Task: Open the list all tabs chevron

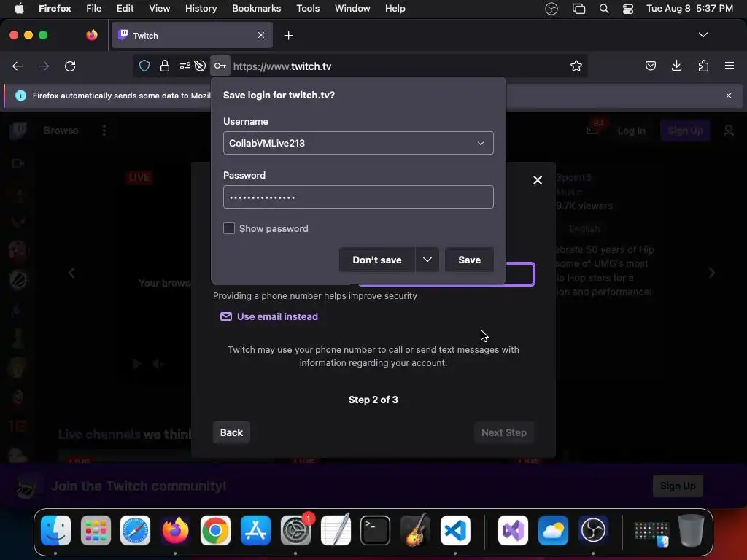Action: point(703,35)
